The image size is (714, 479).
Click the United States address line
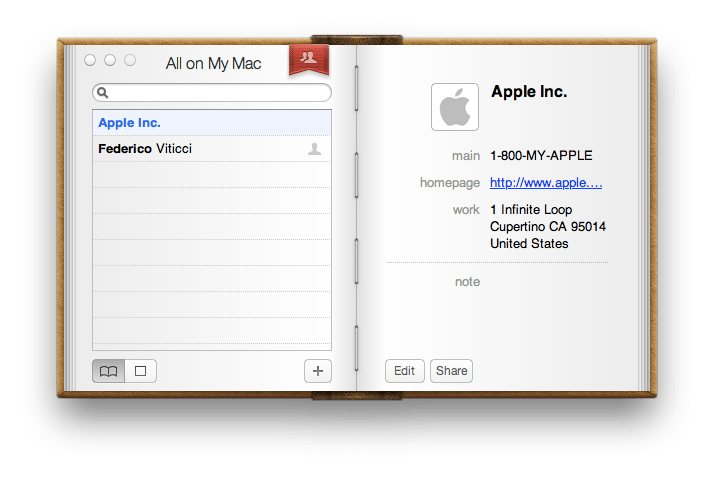pos(529,244)
